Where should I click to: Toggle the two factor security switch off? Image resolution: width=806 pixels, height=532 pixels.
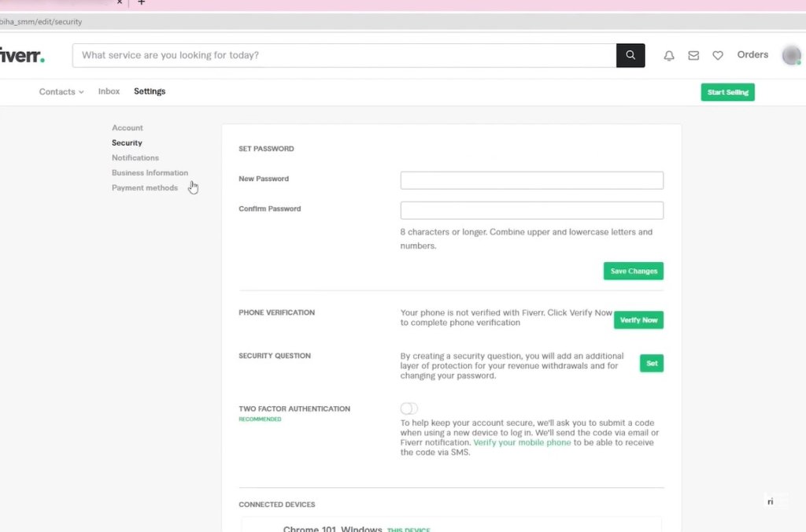pos(409,408)
